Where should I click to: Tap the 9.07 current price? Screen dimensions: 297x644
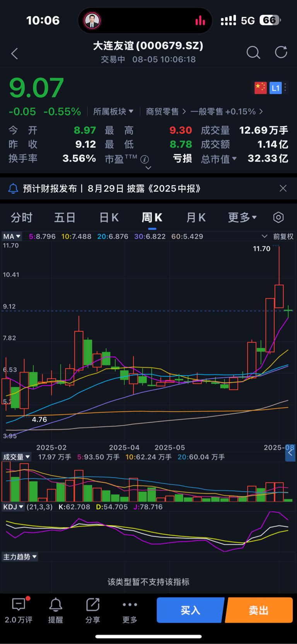pyautogui.click(x=36, y=88)
